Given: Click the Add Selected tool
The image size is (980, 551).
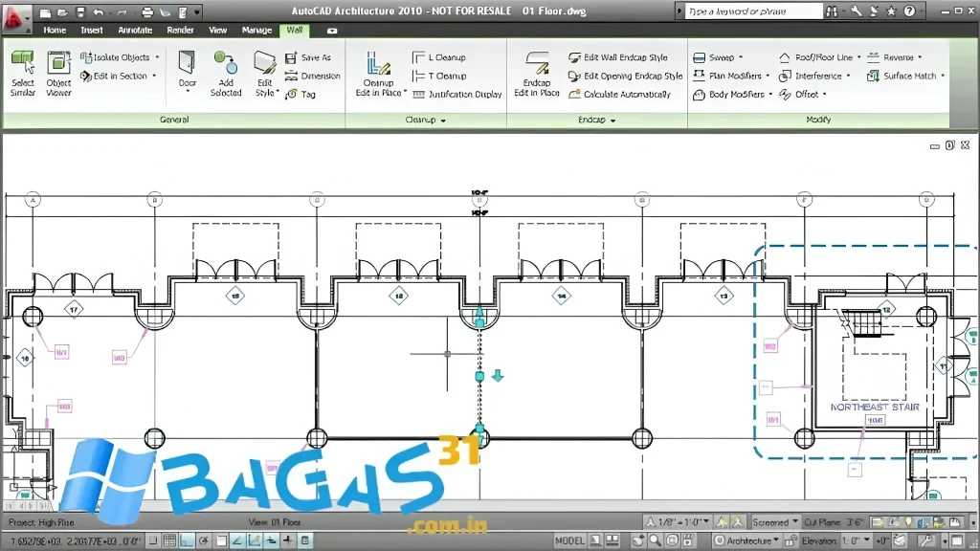Looking at the screenshot, I should [226, 73].
